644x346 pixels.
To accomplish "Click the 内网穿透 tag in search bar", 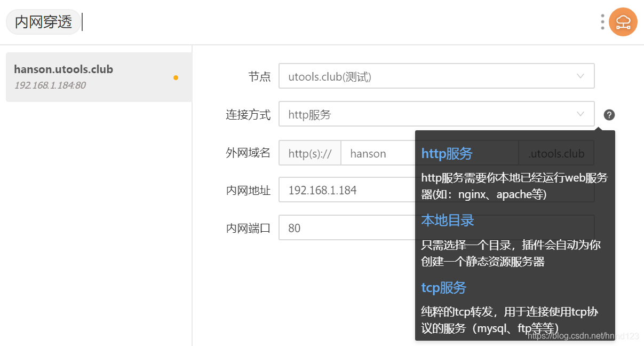I will tap(43, 22).
